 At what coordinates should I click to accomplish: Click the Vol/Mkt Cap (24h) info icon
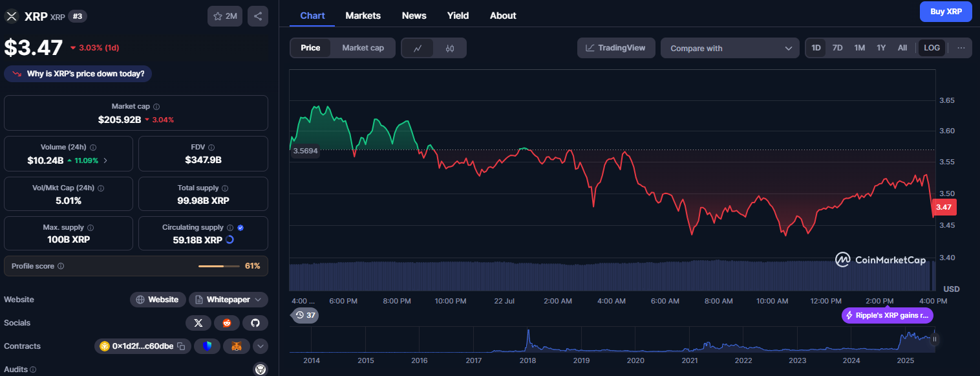pos(100,188)
